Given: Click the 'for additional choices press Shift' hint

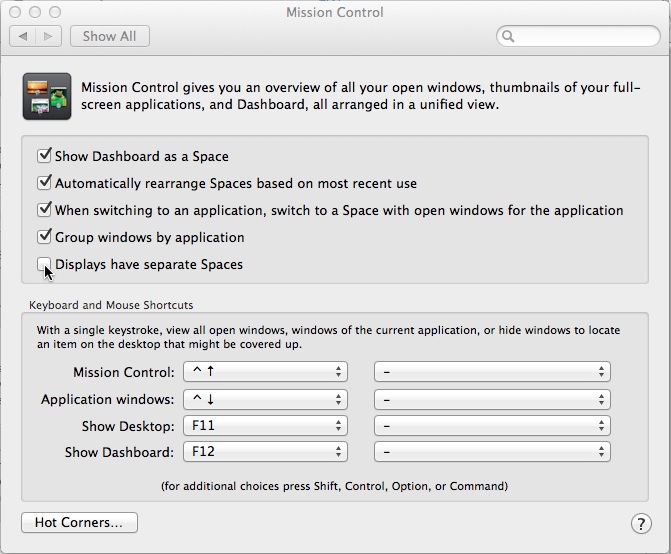Looking at the screenshot, I should (x=335, y=486).
